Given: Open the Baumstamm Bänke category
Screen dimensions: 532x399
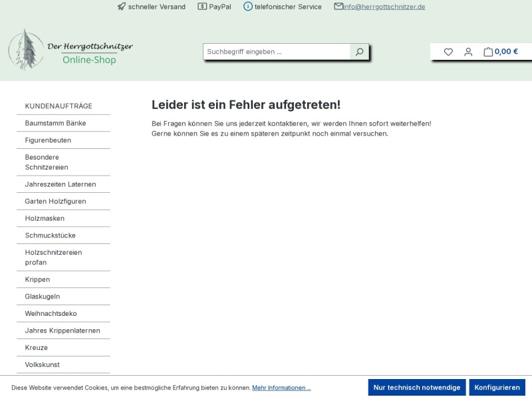Looking at the screenshot, I should click(63, 123).
